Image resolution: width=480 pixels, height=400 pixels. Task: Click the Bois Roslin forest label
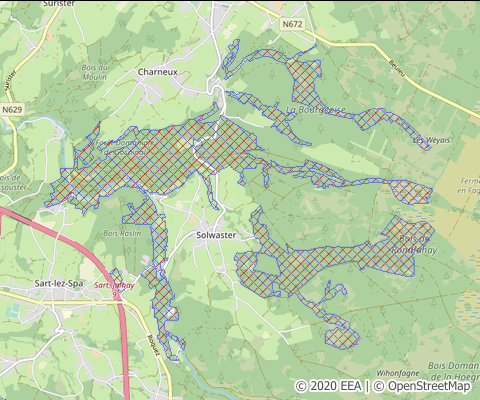(122, 233)
